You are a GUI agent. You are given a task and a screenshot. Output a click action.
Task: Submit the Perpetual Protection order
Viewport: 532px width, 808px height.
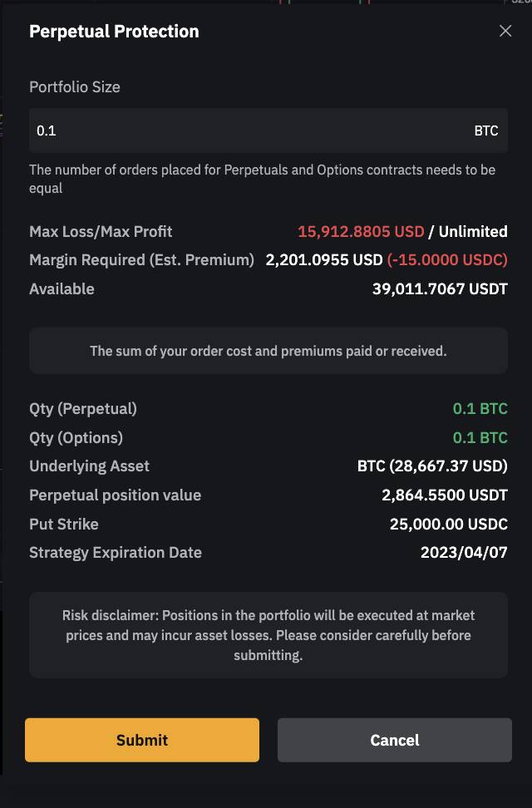pyautogui.click(x=142, y=740)
